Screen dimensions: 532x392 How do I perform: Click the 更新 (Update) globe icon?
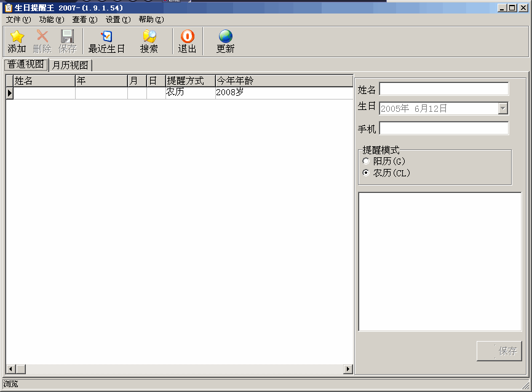tap(225, 37)
